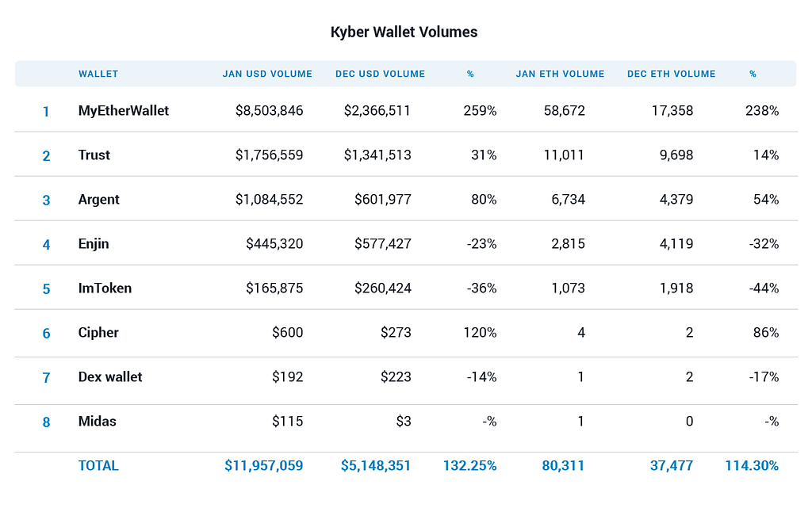Viewport: 812px width, 508px height.
Task: Select the 120% cell
Action: coord(480,333)
